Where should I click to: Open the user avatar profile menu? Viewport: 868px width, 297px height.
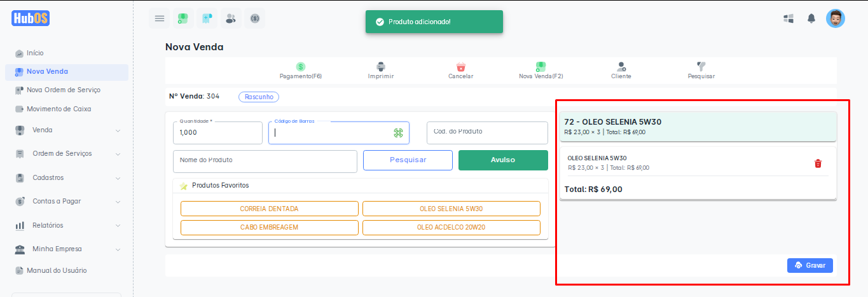836,18
